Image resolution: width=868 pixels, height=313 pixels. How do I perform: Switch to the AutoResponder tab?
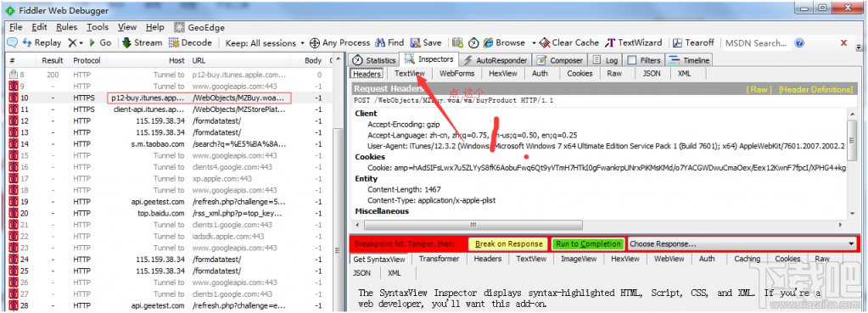pyautogui.click(x=495, y=60)
